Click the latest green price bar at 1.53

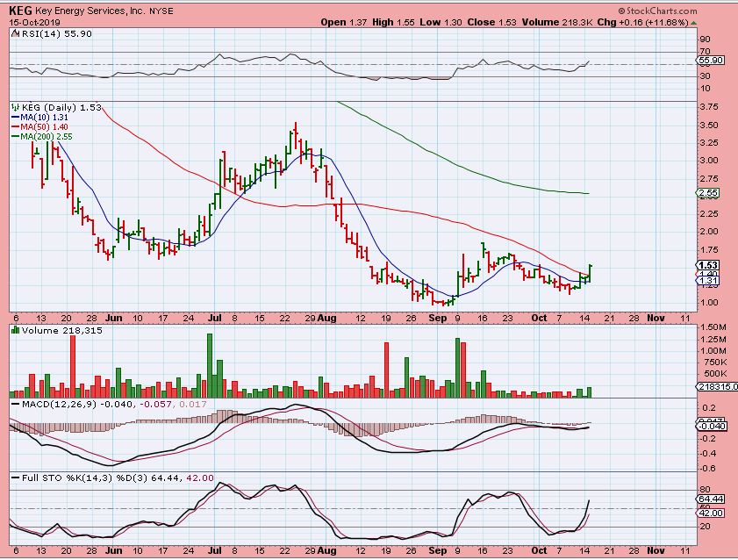(x=590, y=274)
